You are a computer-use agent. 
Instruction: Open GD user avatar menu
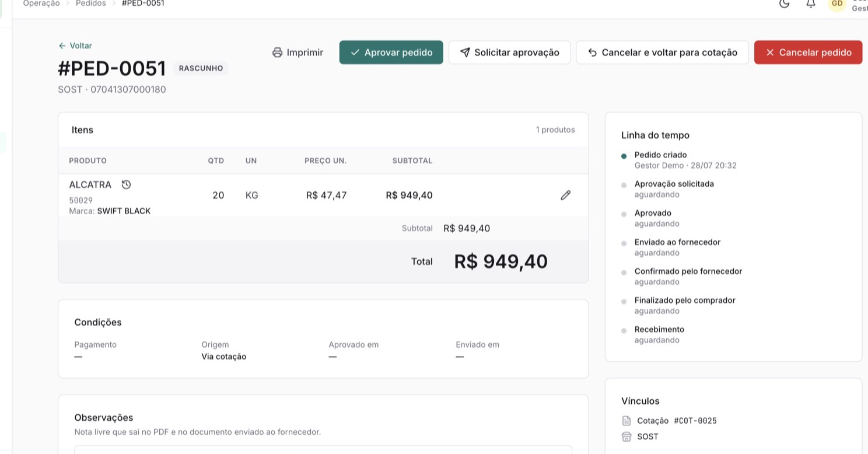pyautogui.click(x=837, y=4)
